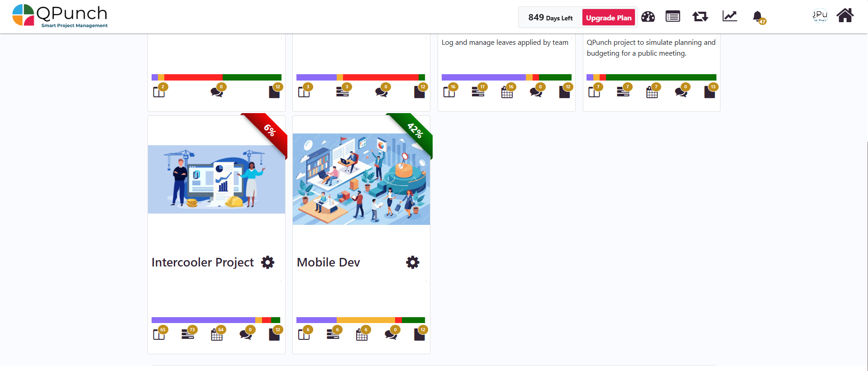Viewport: 868px width, 371px height.
Task: Open the list view icon in header
Action: click(672, 17)
